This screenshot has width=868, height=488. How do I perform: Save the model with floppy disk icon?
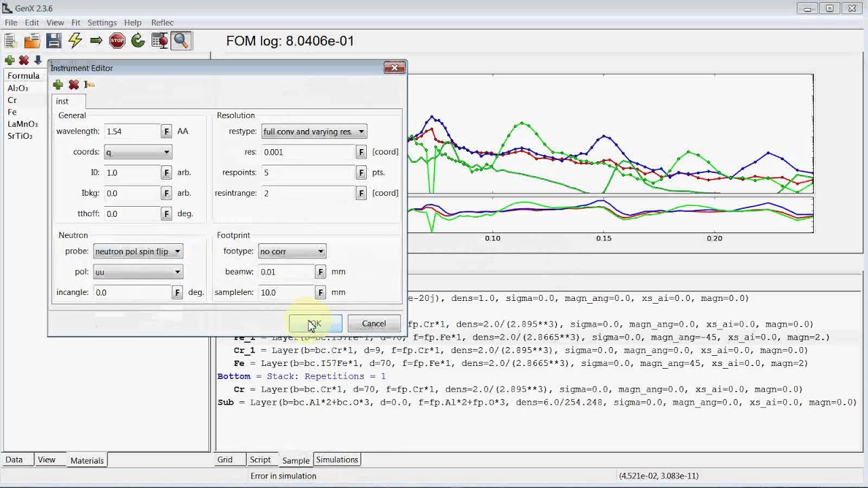pos(54,41)
